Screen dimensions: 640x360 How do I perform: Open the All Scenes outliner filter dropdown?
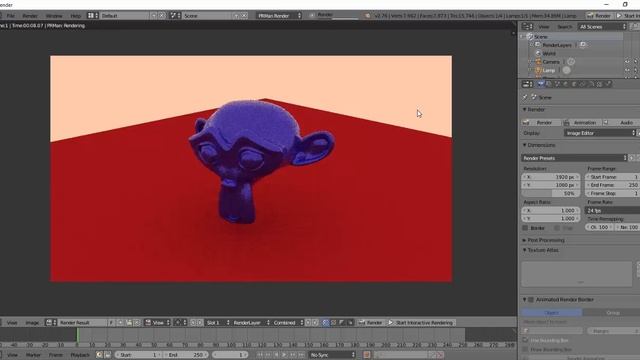[x=602, y=27]
